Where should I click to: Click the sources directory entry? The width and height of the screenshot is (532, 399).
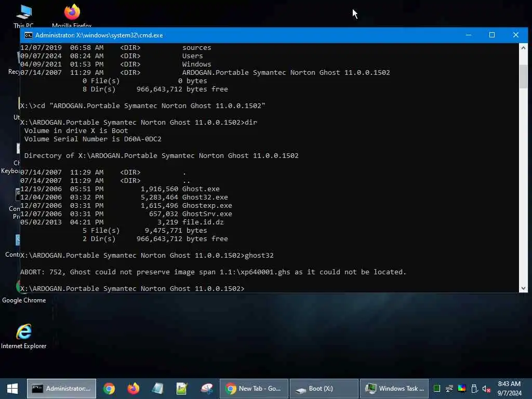coord(116,47)
